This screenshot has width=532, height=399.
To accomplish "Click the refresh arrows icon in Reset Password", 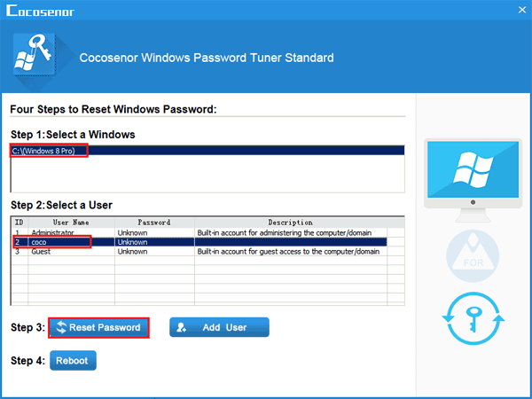I will [x=61, y=327].
